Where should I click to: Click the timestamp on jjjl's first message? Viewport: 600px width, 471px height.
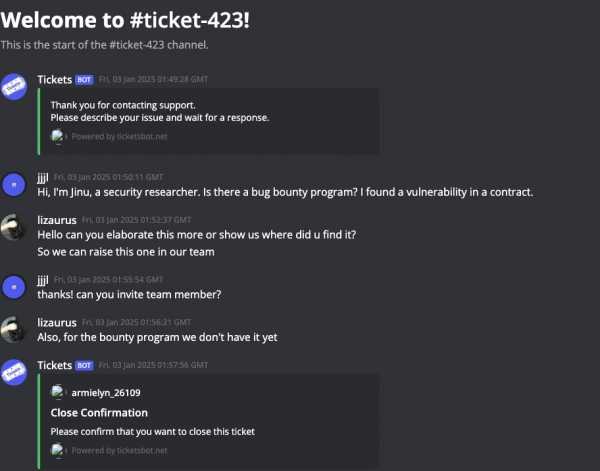[108, 177]
